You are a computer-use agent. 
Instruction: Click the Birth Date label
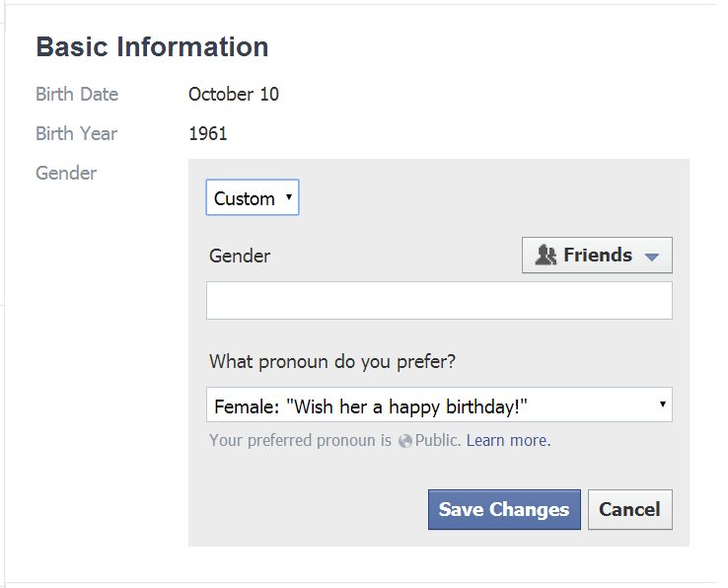[x=77, y=95]
